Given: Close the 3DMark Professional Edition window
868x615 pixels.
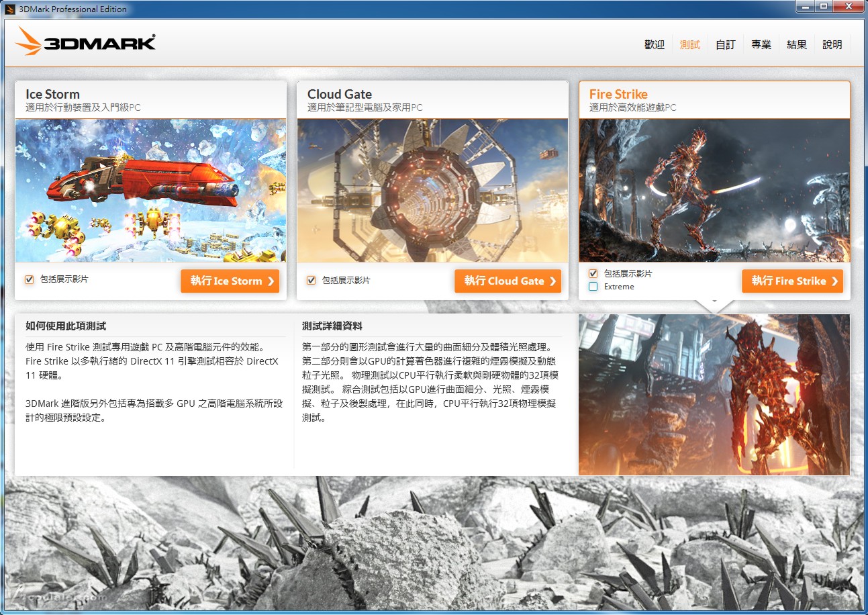Looking at the screenshot, I should click(x=848, y=7).
